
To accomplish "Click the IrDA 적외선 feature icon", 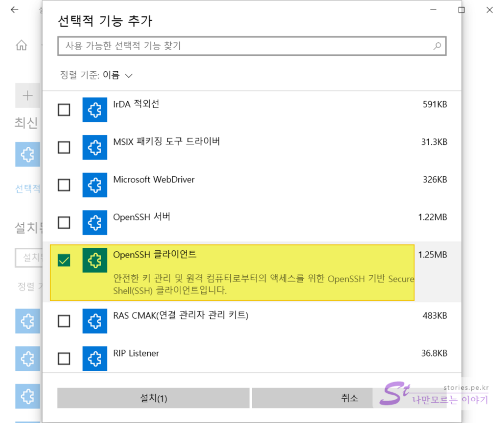I will pos(94,110).
